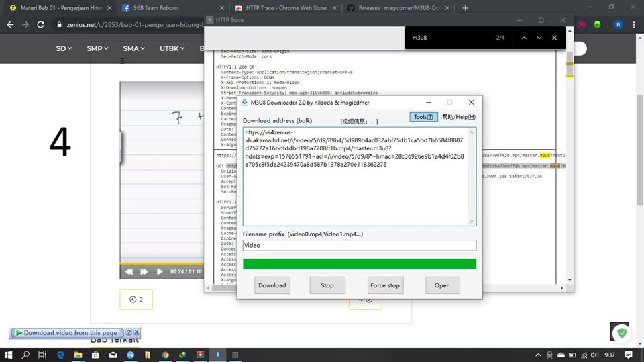
Task: Click the Open button in M3U8 Downloader
Action: [x=442, y=285]
